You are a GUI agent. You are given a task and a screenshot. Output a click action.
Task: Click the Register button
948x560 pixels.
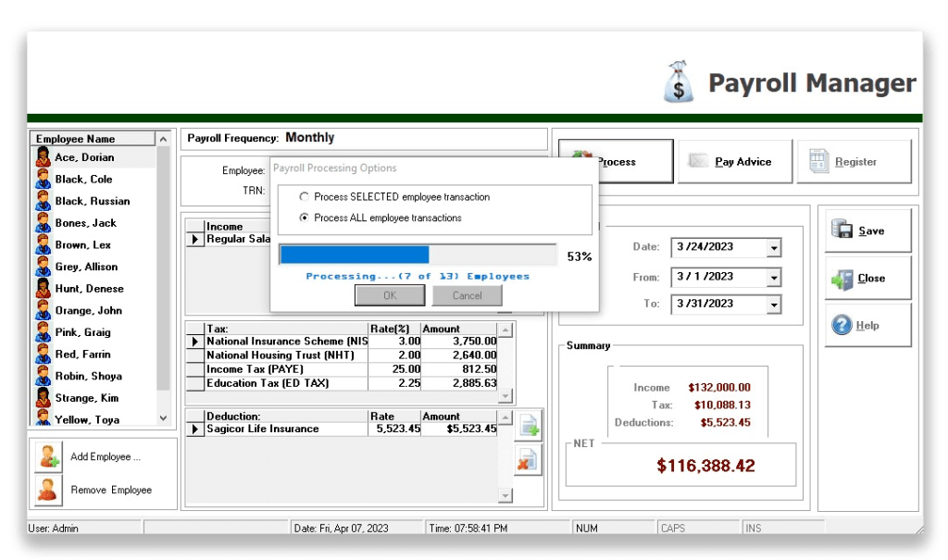(854, 162)
